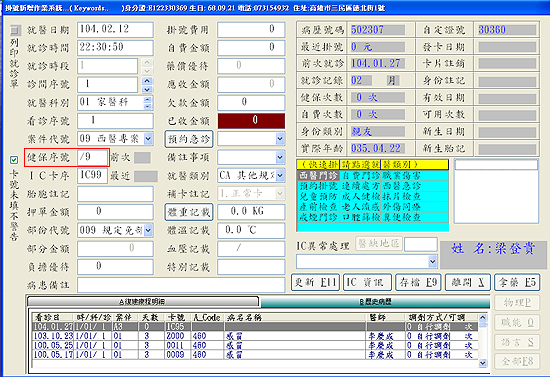550x377 pixels.
Task: Select 產前檢查 in quick registration grid
Action: pos(318,207)
